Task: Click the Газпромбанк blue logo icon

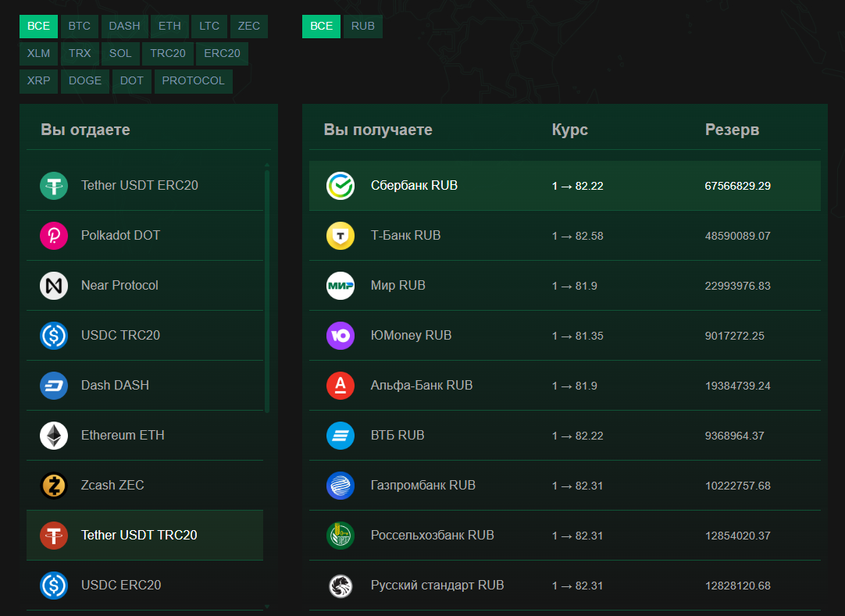Action: tap(340, 486)
